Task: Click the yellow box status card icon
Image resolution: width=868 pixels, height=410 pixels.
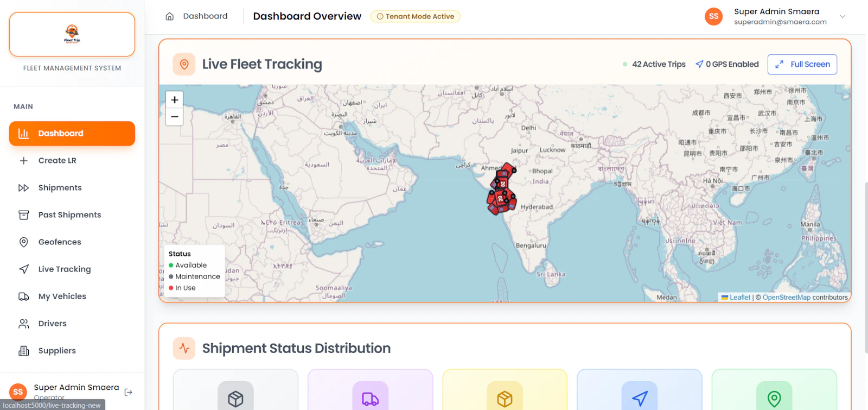Action: click(x=505, y=399)
